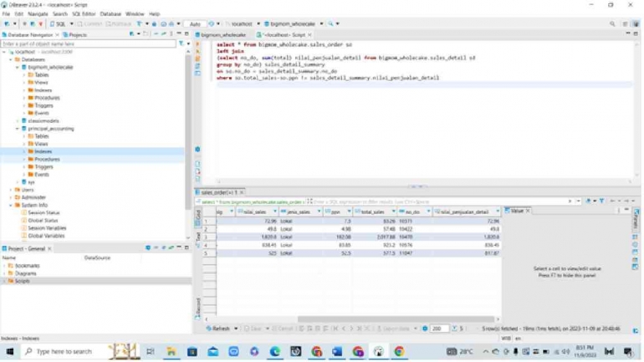Viewport: 644px width, 362px height.
Task: Click the blue gear icon in editor gutter
Action: coord(197,150)
